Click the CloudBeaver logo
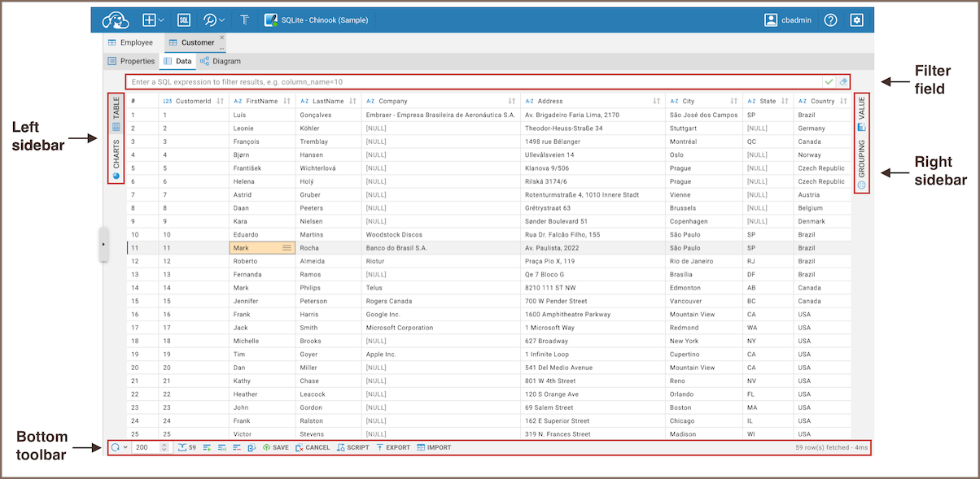Viewport: 980px width, 479px height. pyautogui.click(x=116, y=20)
